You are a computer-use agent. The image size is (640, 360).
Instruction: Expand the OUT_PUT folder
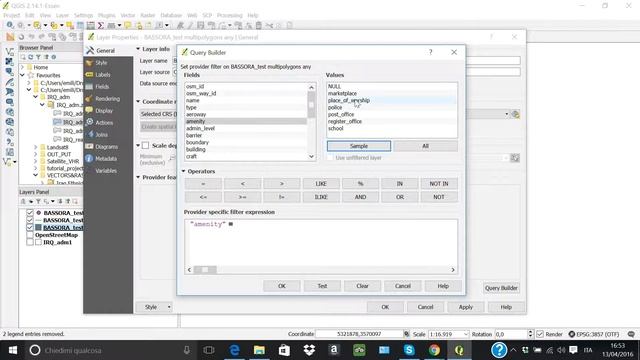point(36,154)
